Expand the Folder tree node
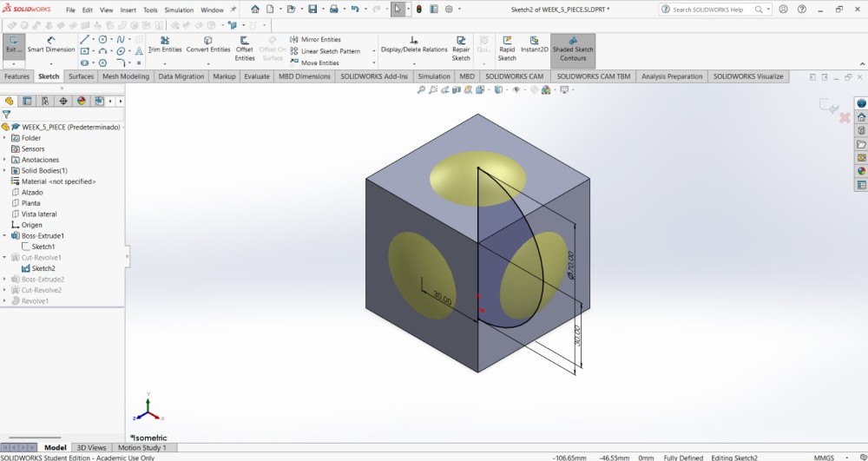868x461 pixels. pyautogui.click(x=5, y=138)
